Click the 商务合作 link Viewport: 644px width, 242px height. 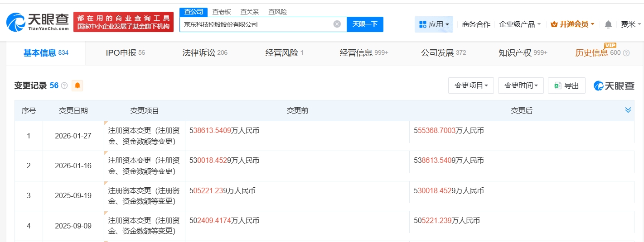coord(476,24)
